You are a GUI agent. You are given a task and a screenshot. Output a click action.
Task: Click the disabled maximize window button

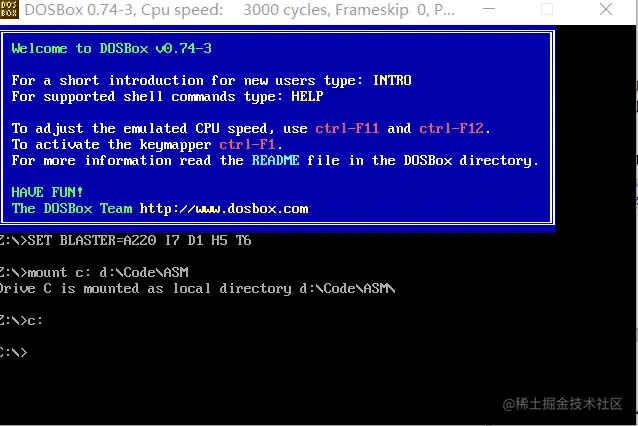(546, 9)
